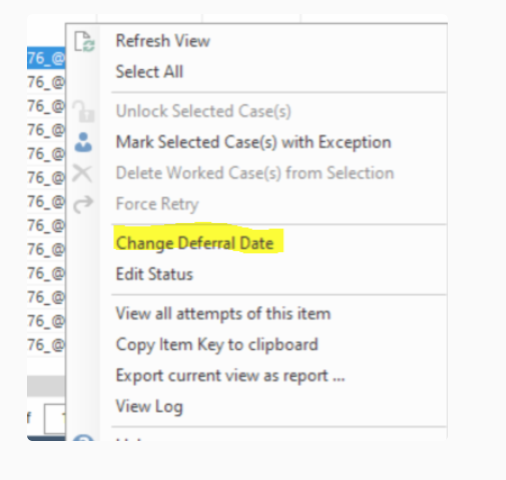The width and height of the screenshot is (506, 480).
Task: Click the partially visible help icon at the menu bottom
Action: (x=83, y=437)
